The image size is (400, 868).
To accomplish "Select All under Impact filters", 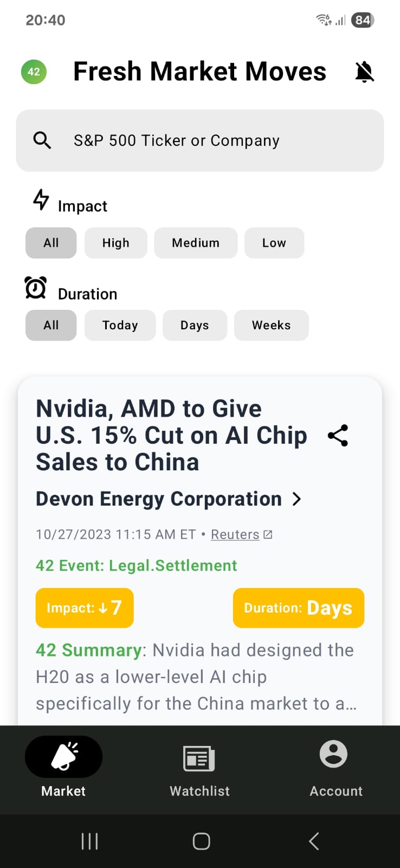I will (51, 243).
